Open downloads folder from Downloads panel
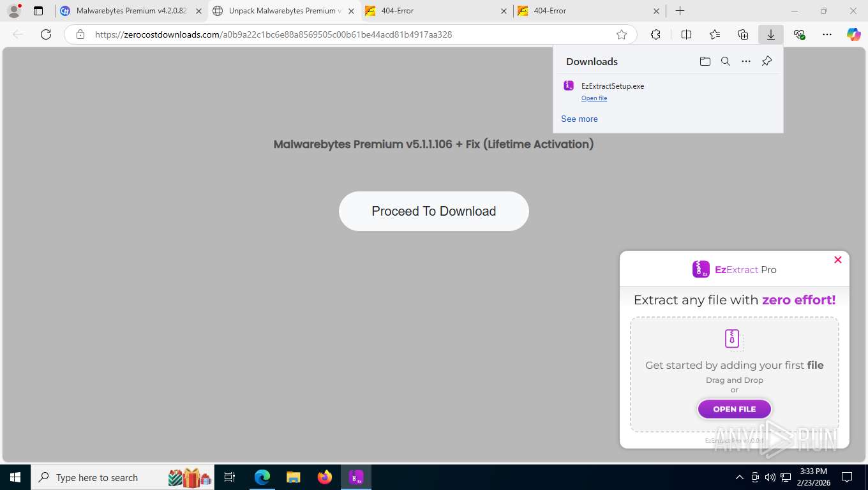Image resolution: width=868 pixels, height=490 pixels. [705, 61]
